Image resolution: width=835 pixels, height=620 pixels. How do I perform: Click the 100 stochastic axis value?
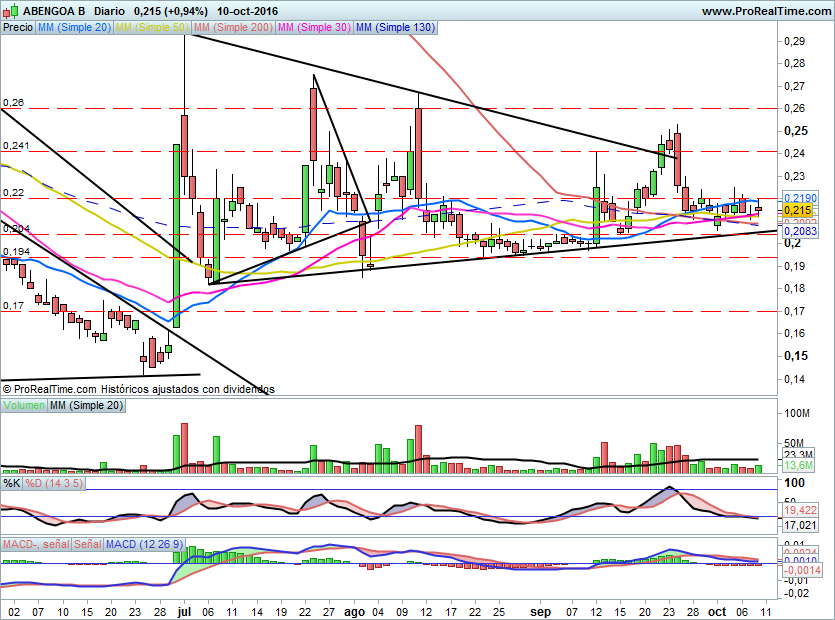795,483
